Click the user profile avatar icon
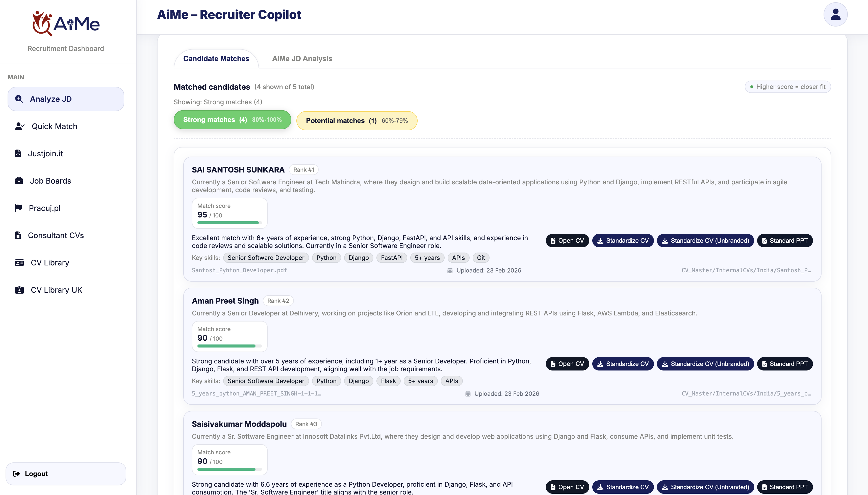Viewport: 868px width, 495px height. 835,14
